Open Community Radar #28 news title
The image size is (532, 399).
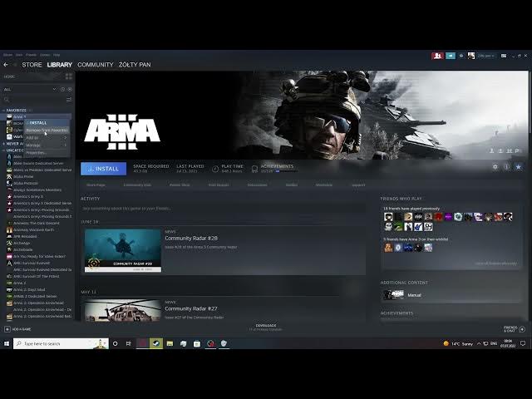coord(191,239)
